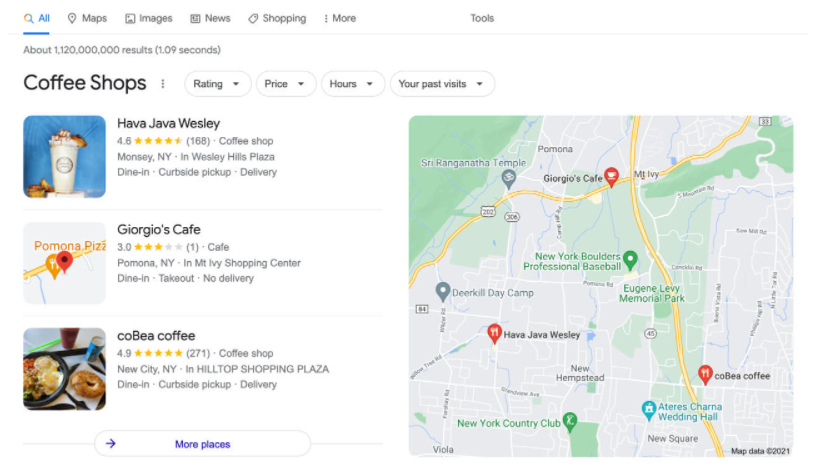
Task: Click the More places button
Action: point(202,444)
